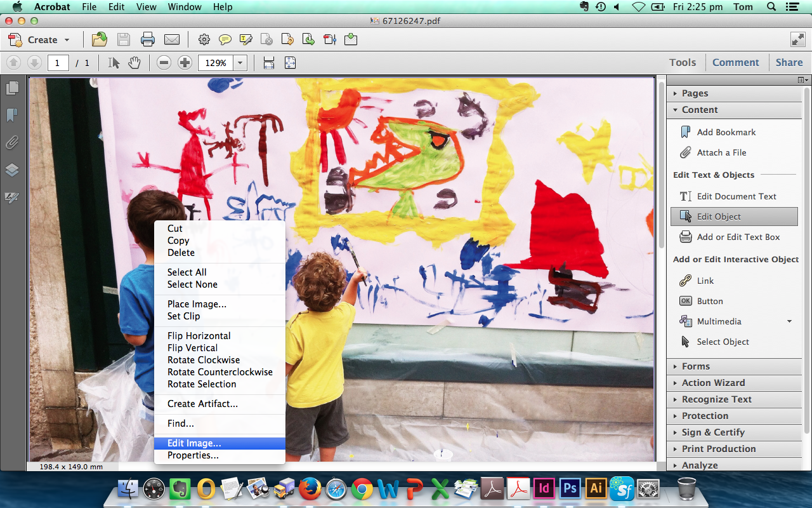
Task: Click the page with red slider icon
Action: 330,39
